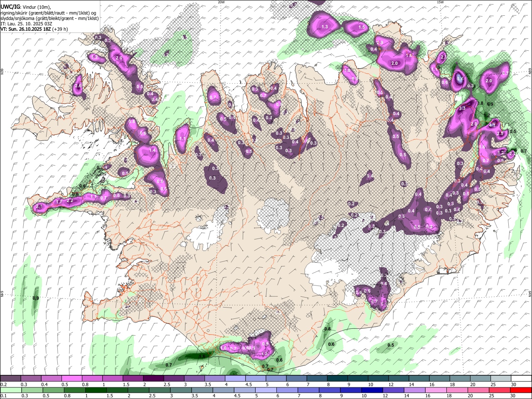Click the 'VT: Sun. 26.10.2025 18Z (+39 h)' line
The width and height of the screenshot is (532, 399).
(x=34, y=29)
